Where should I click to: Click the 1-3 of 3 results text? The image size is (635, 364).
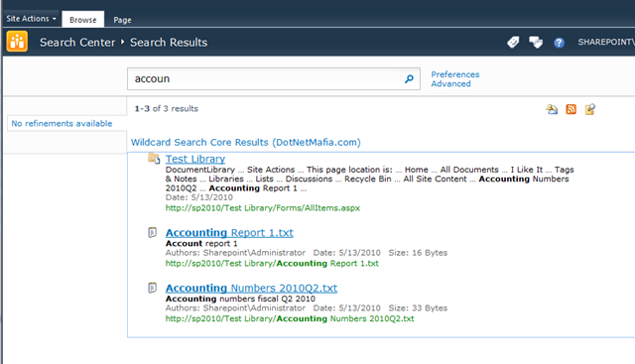coord(167,108)
